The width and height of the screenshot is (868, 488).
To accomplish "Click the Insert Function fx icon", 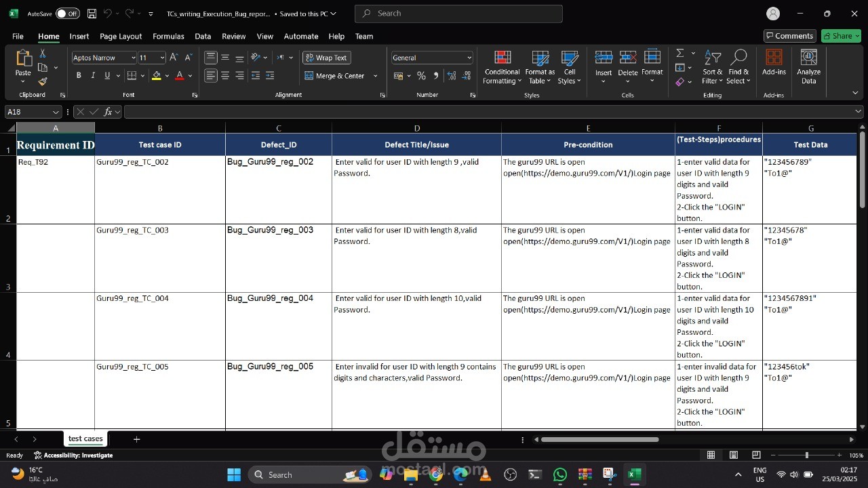I will 108,112.
